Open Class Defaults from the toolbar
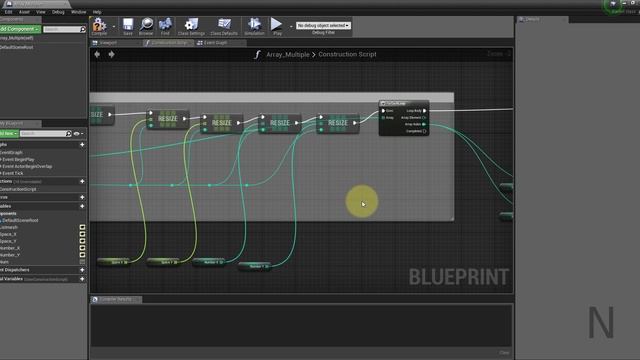640x360 pixels. pos(224,24)
